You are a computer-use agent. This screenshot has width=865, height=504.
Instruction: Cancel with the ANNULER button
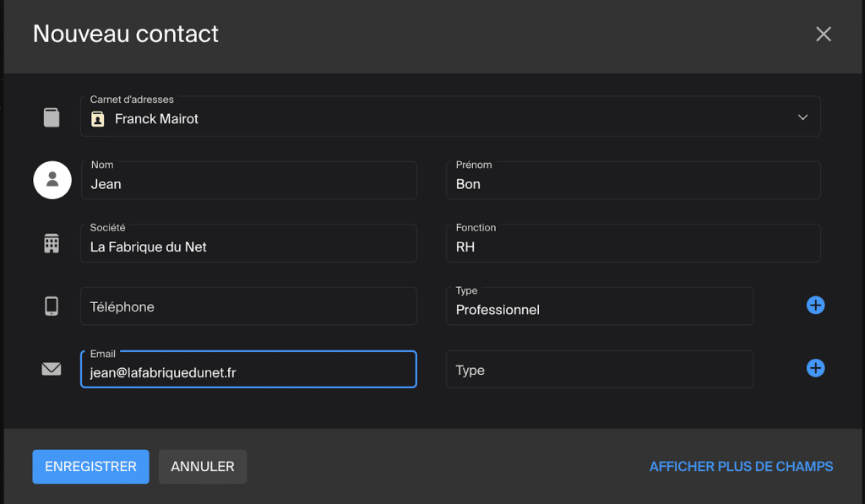point(203,467)
